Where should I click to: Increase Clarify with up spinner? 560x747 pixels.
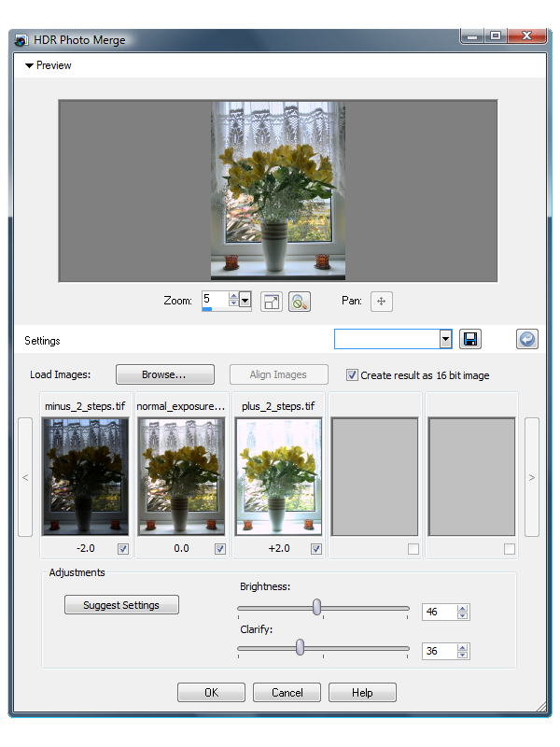462,647
